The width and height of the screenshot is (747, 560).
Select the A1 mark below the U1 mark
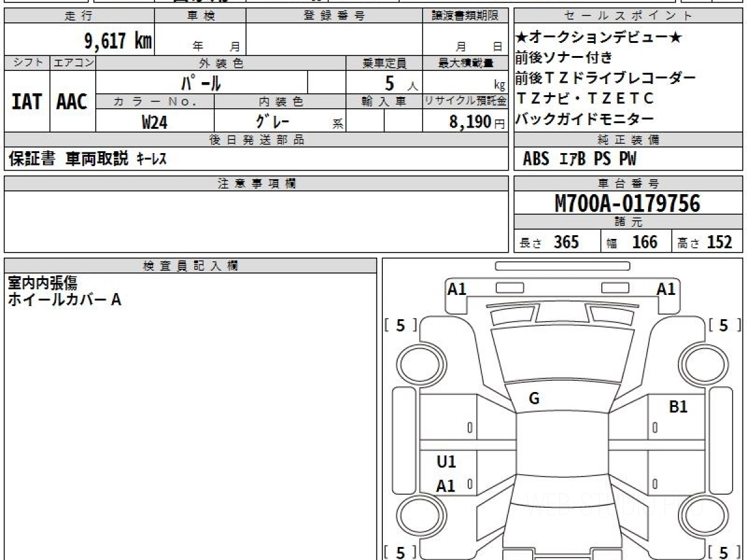(446, 486)
